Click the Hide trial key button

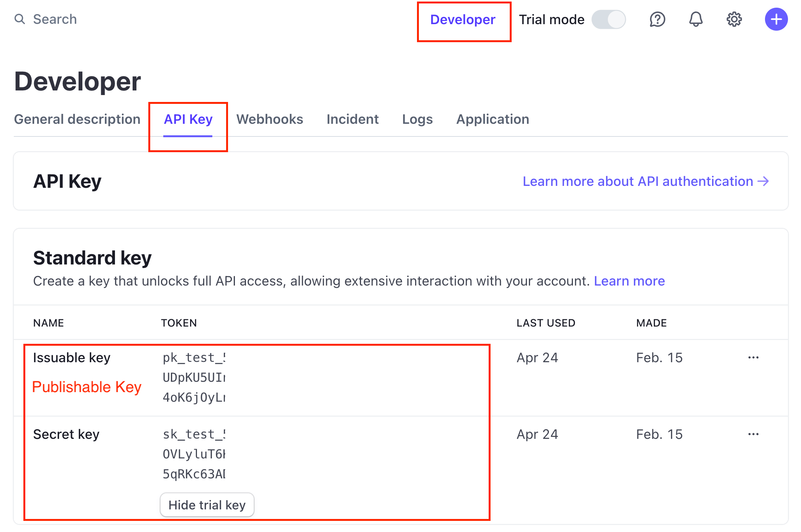(207, 505)
